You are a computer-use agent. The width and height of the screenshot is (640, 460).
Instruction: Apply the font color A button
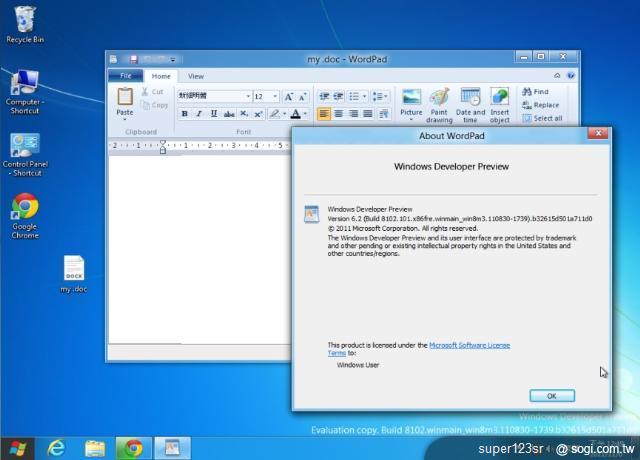point(296,114)
